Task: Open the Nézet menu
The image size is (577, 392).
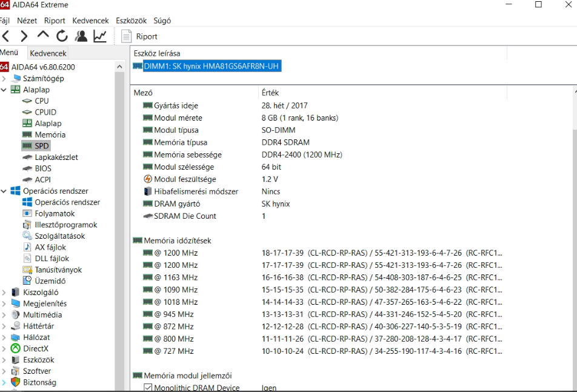Action: (x=27, y=21)
